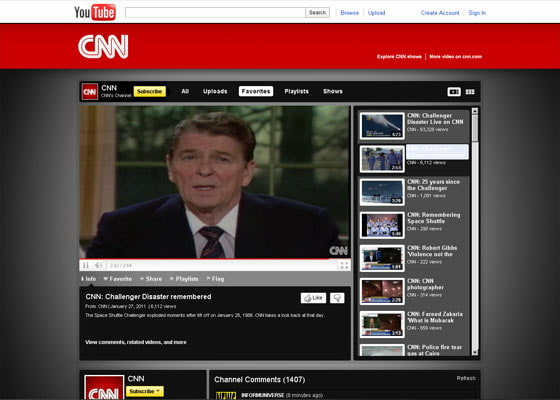Screen dimensions: 560x400
Task: Click Favorite under the video
Action: pos(118,279)
